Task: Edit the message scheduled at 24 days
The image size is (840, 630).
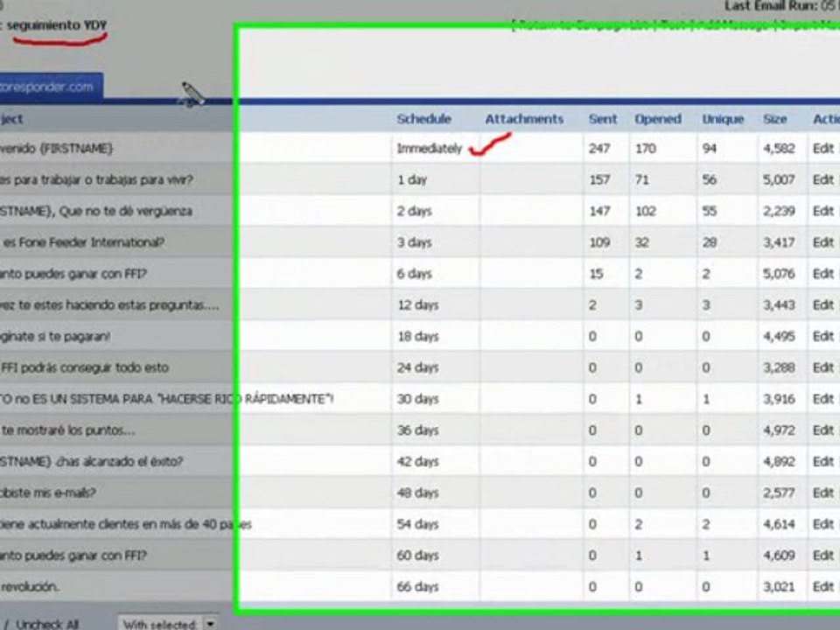Action: pos(822,367)
